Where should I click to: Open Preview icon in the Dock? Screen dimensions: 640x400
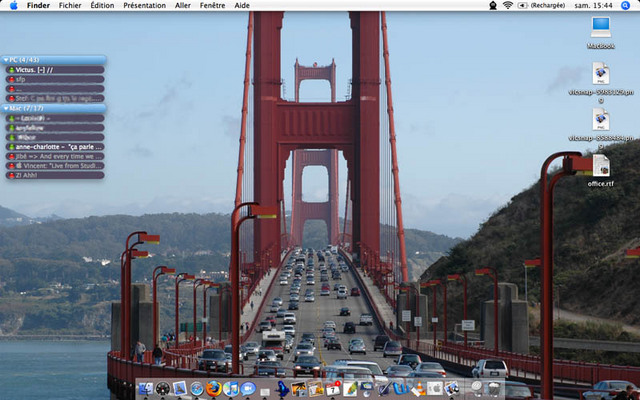452,389
